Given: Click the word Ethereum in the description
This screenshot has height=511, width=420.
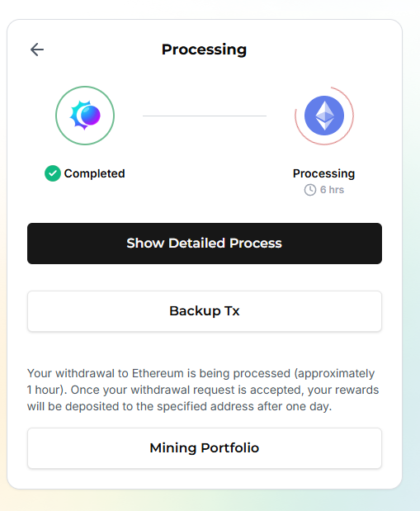Looking at the screenshot, I should point(158,373).
